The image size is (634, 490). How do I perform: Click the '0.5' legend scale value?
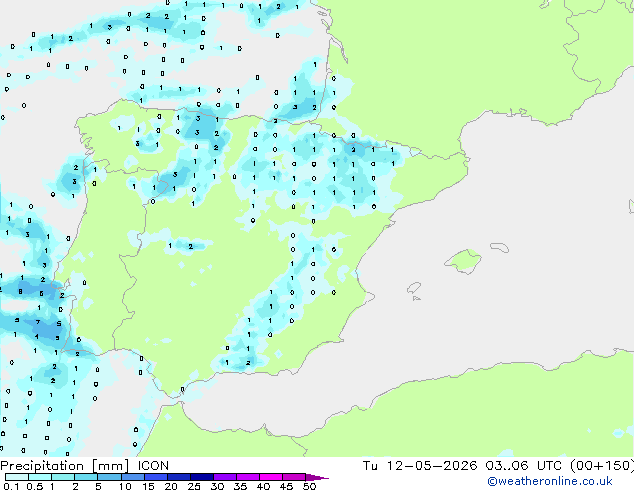pyautogui.click(x=34, y=486)
